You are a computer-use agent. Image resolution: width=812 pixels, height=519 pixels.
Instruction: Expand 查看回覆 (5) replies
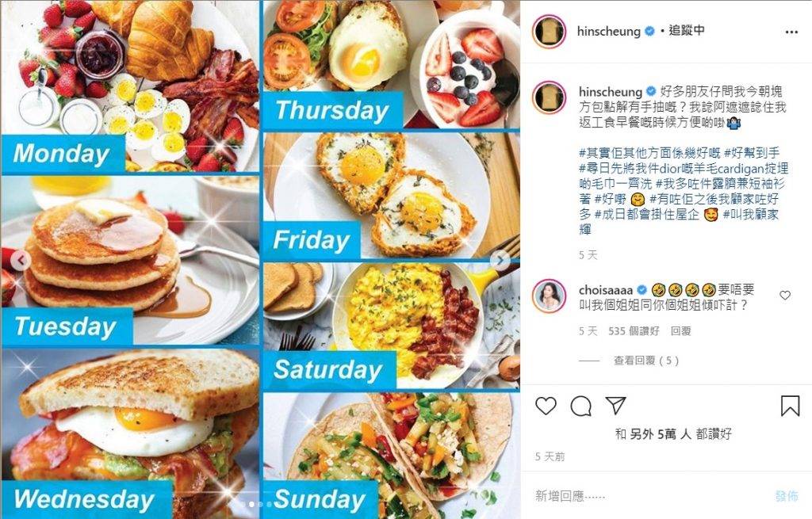point(645,361)
